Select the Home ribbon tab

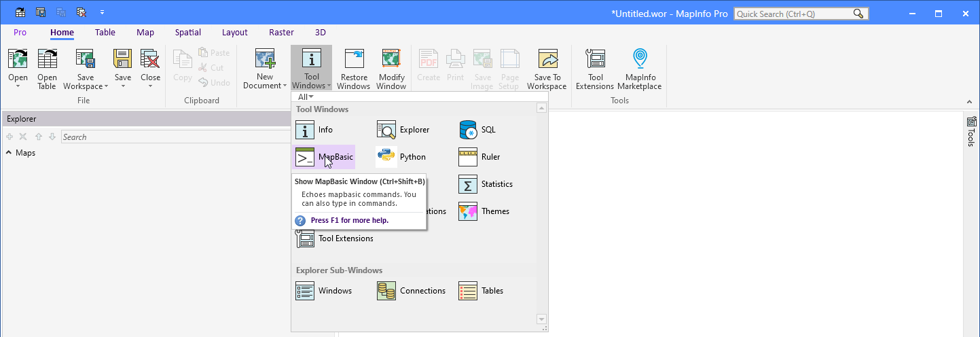pyautogui.click(x=62, y=33)
